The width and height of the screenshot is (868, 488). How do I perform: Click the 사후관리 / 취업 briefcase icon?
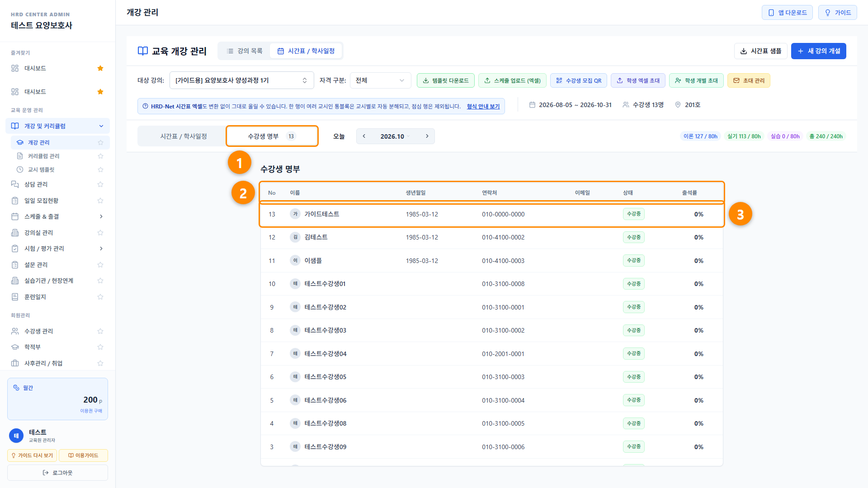[15, 363]
